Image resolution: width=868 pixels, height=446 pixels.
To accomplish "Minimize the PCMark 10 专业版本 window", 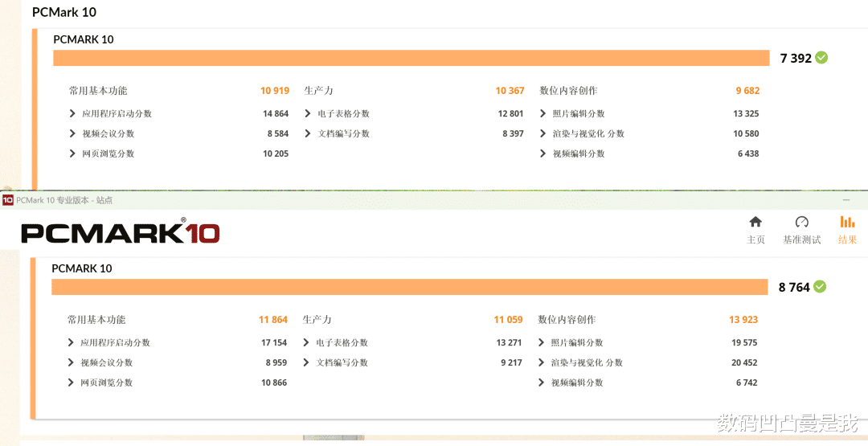I will tap(845, 200).
